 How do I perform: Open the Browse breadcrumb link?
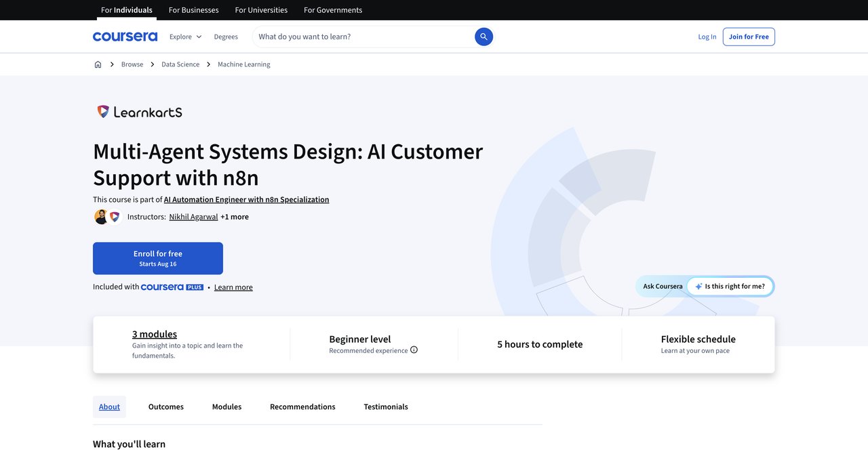[132, 64]
